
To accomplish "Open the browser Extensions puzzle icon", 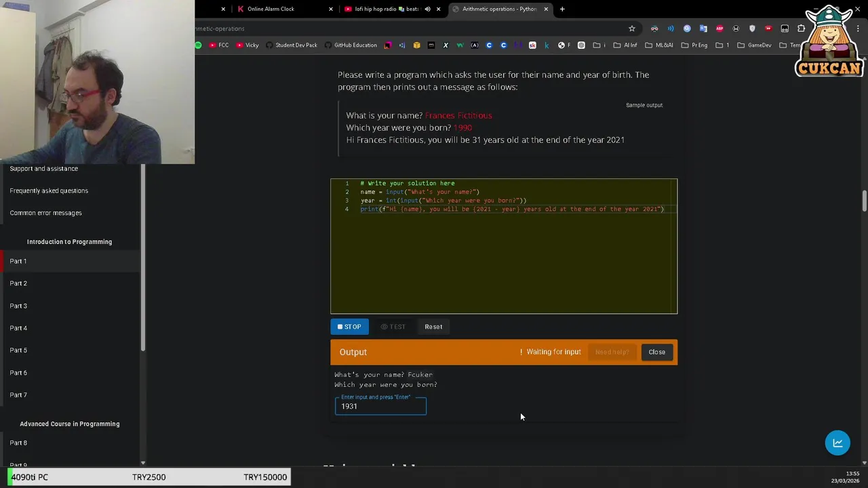I will [801, 28].
